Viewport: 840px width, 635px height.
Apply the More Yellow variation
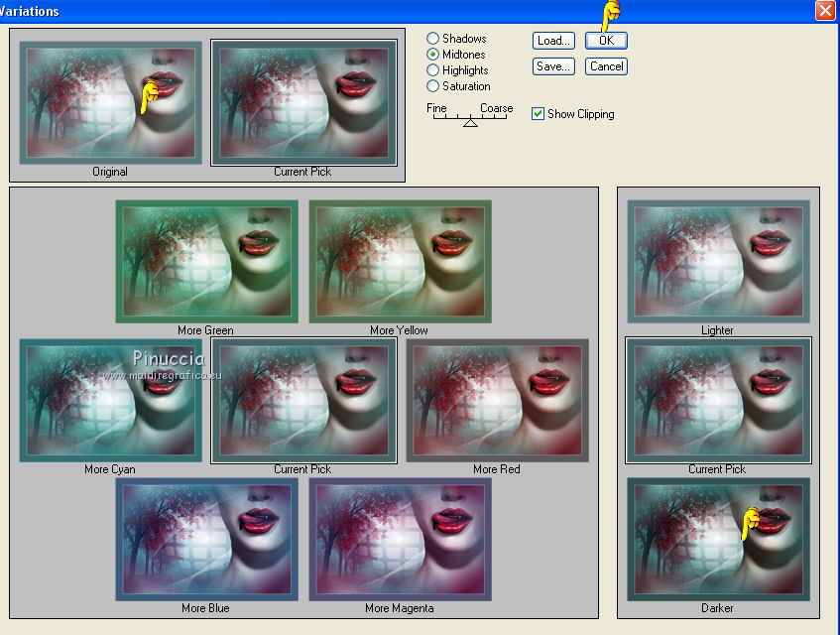pos(401,262)
